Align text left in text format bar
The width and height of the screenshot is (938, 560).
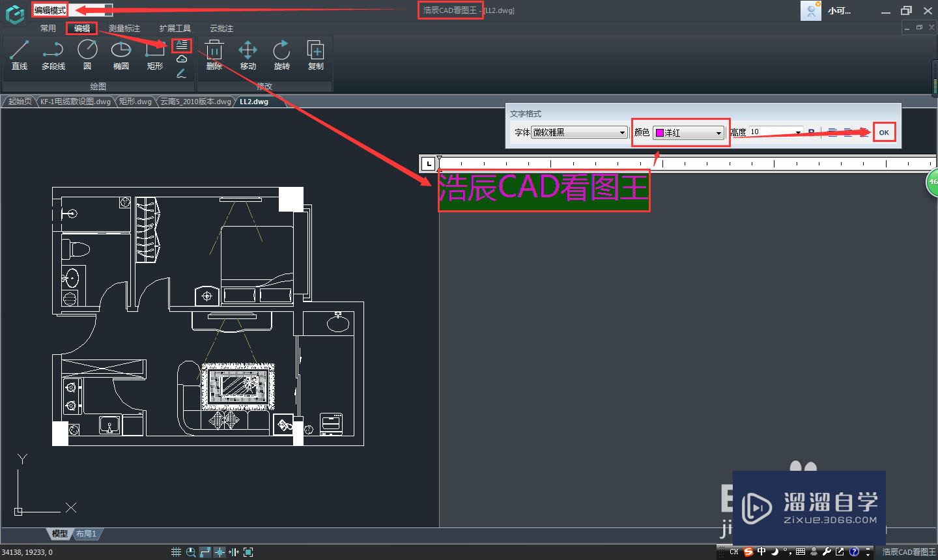pos(832,132)
